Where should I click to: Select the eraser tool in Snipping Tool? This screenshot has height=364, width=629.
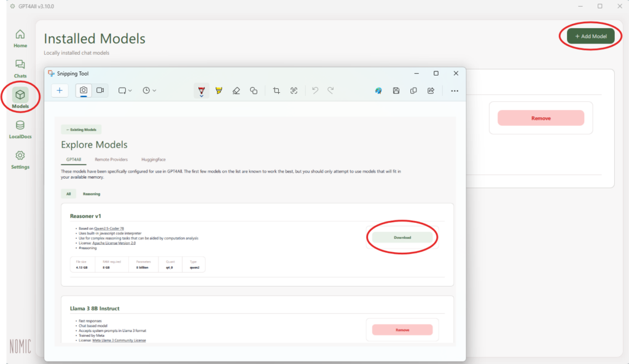[236, 91]
